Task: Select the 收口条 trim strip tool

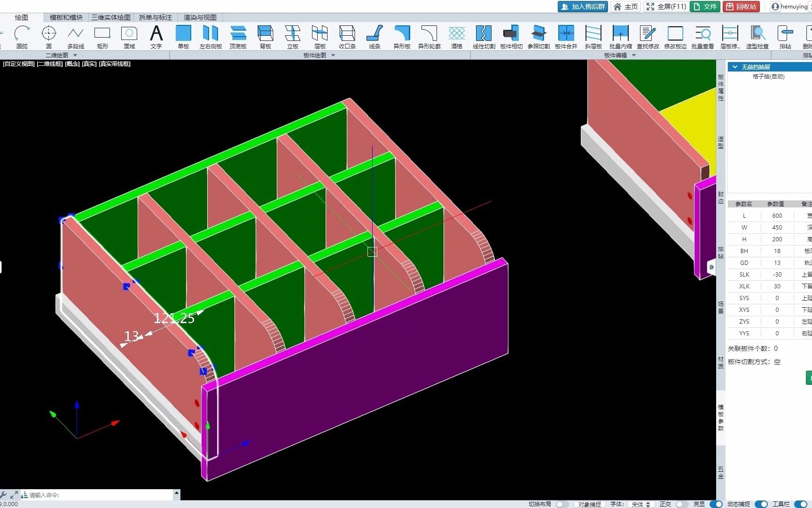Action: tap(347, 37)
